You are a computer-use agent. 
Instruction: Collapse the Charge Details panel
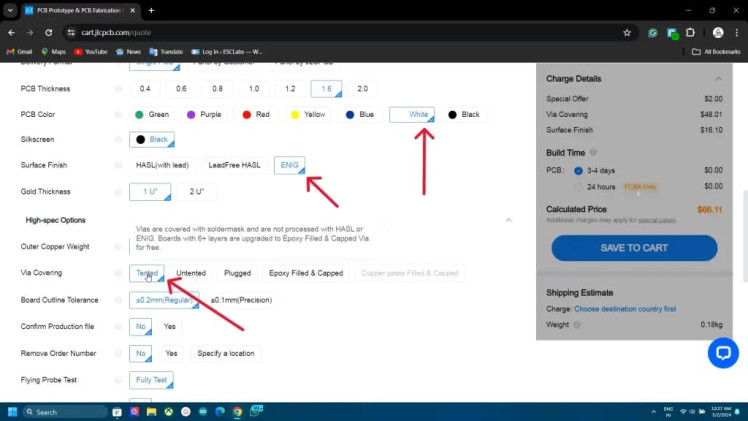point(718,79)
